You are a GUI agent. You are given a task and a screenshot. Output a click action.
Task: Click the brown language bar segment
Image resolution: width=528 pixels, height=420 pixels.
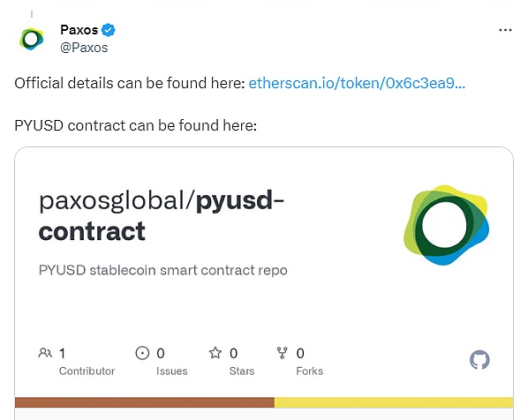pos(145,402)
